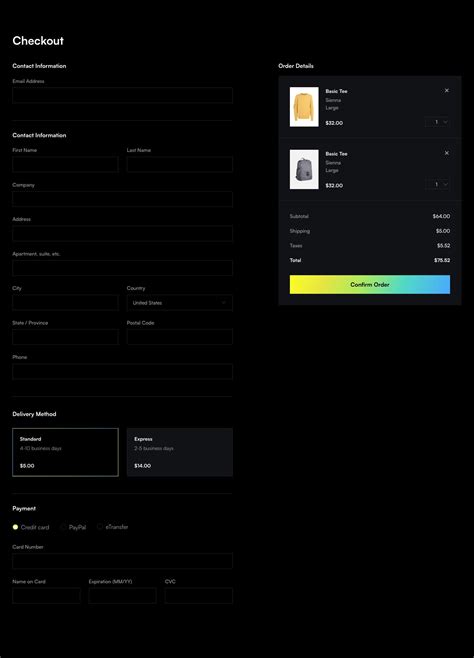Focus the Postal Code field
The image size is (474, 658).
tap(180, 337)
